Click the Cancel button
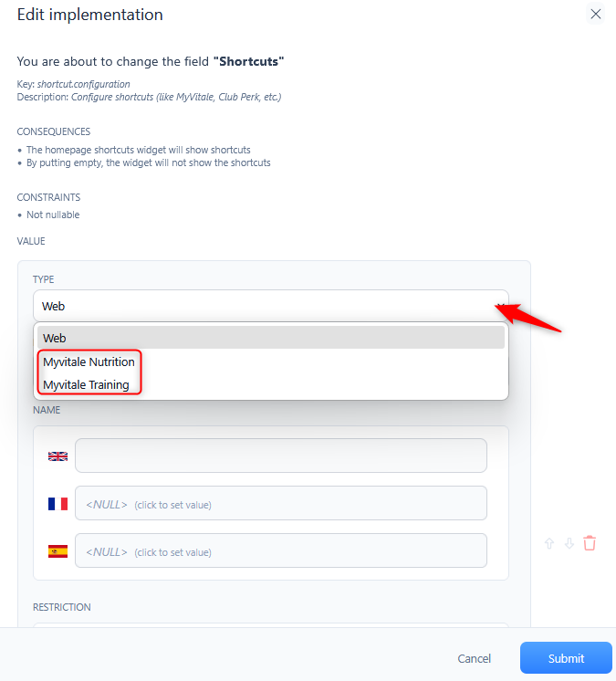Viewport: 616px width, 681px height. [x=474, y=658]
